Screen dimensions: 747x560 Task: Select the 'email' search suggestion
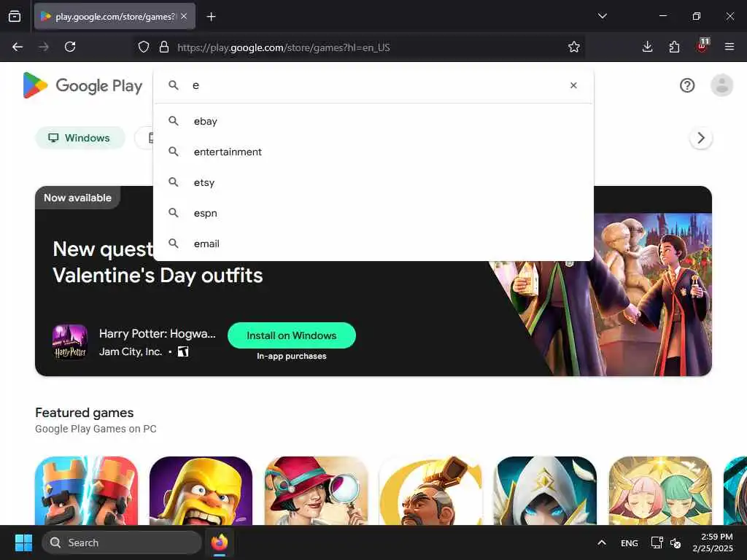373,244
